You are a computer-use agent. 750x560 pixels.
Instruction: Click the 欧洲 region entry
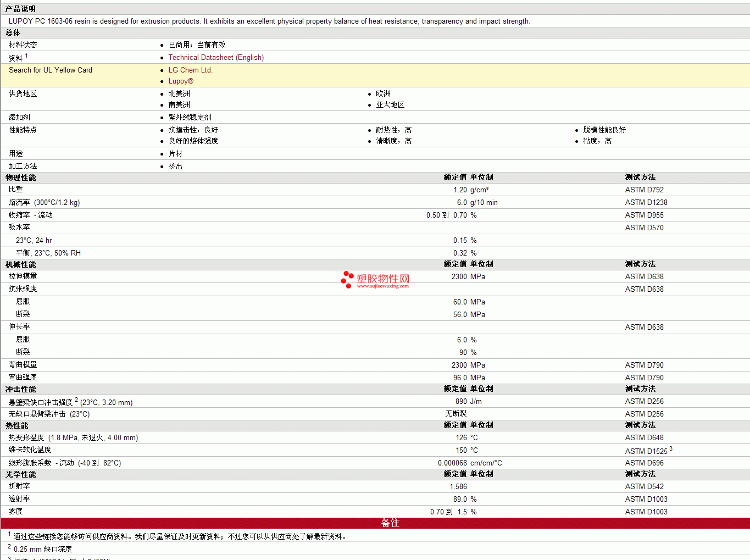[x=383, y=93]
